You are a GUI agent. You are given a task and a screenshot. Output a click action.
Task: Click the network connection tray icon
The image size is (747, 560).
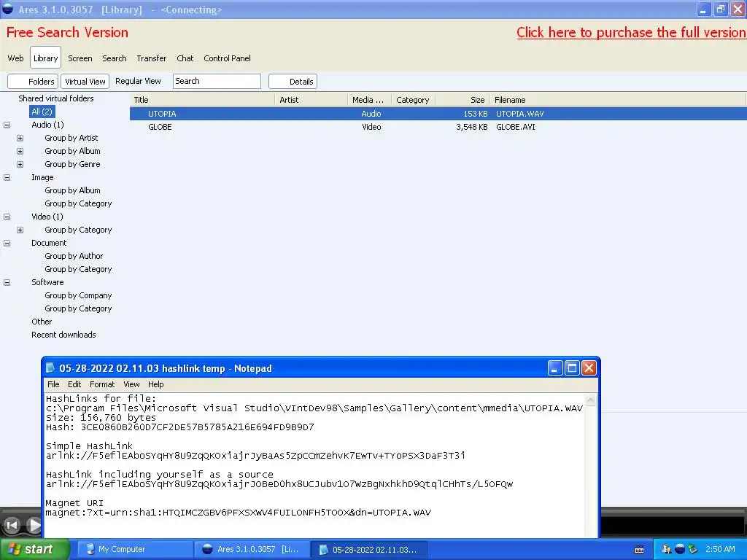[693, 549]
